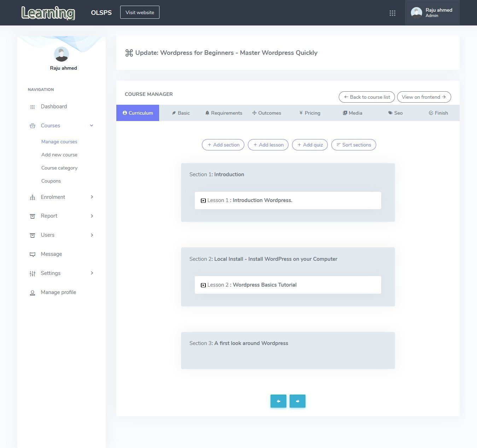477x448 pixels.
Task: Open Manage courses sidebar link
Action: (59, 142)
